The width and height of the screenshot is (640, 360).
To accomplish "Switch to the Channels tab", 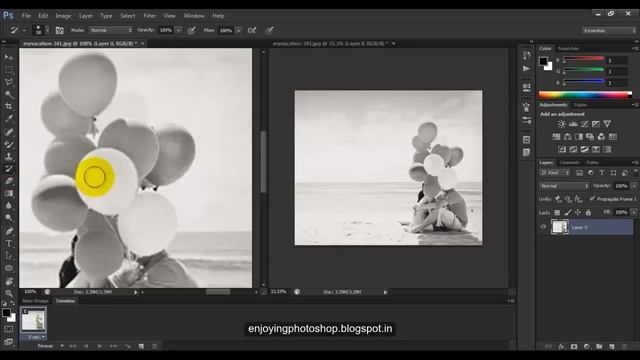I will click(569, 162).
